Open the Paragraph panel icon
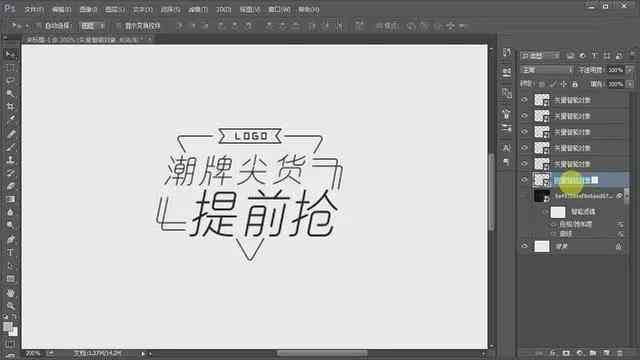Screen dimensions: 640x360 (x=507, y=162)
